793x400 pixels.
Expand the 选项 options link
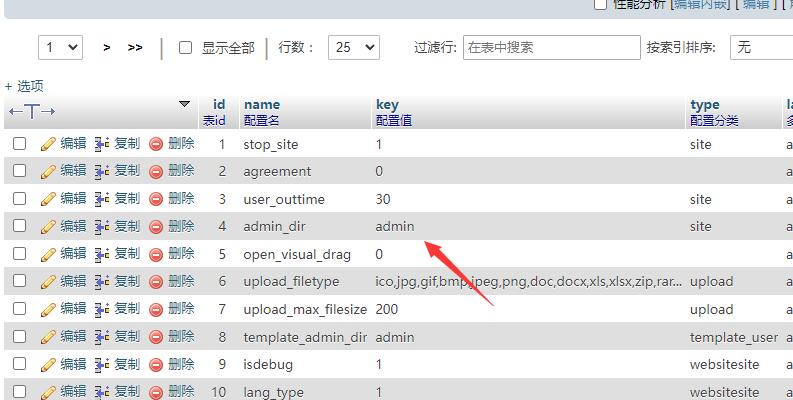coord(24,86)
